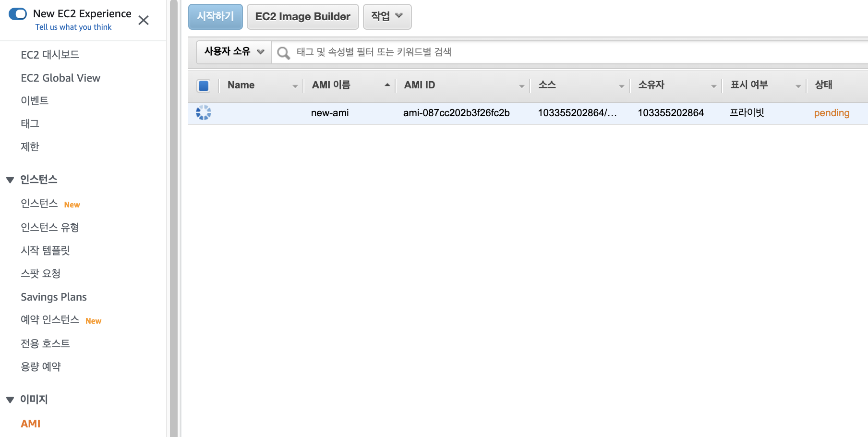Open 스팟 요청 page
The width and height of the screenshot is (868, 437).
point(40,273)
